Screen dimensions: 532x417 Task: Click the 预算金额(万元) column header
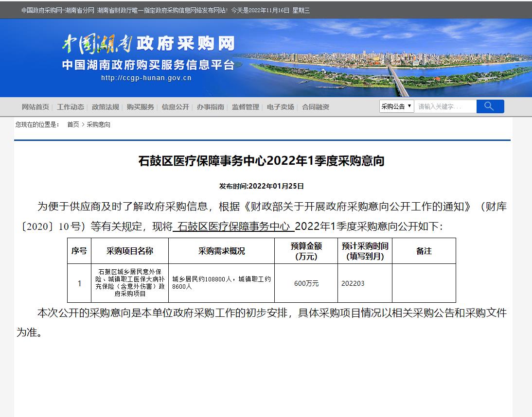tap(306, 251)
